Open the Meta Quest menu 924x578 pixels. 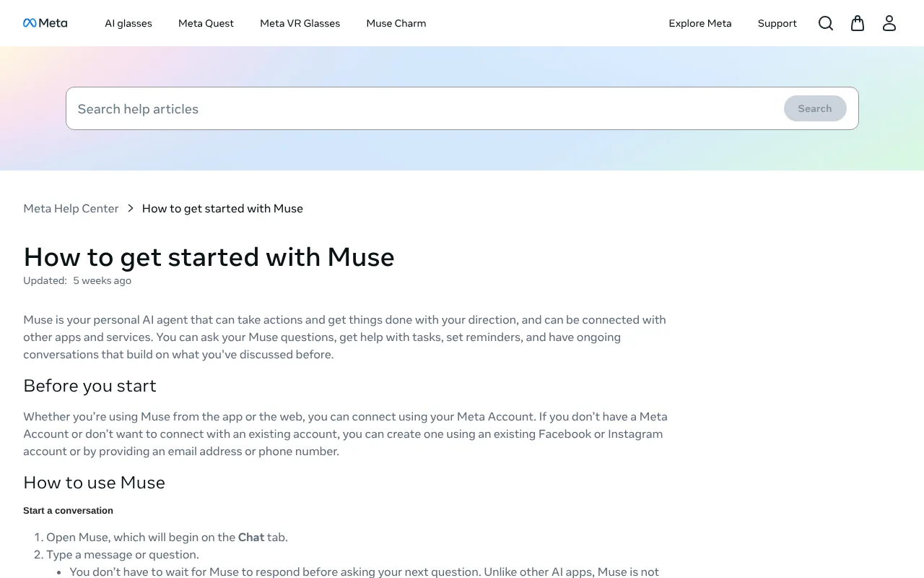(206, 23)
